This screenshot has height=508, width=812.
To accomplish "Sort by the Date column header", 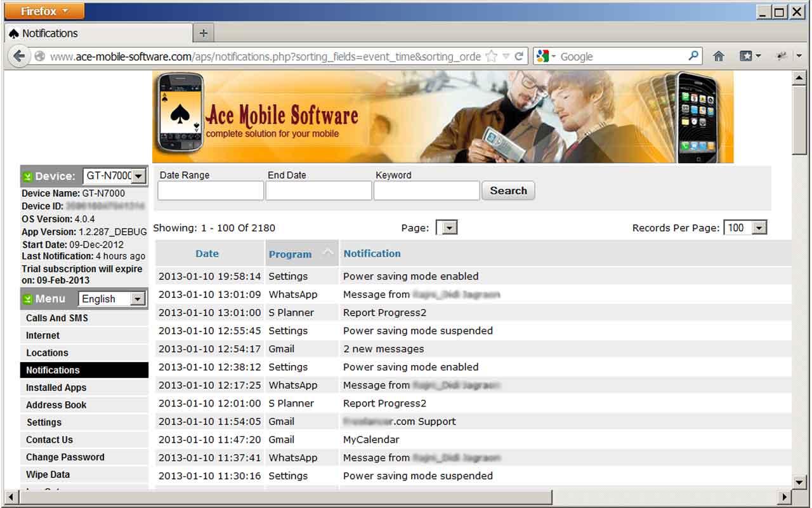I will [x=207, y=253].
